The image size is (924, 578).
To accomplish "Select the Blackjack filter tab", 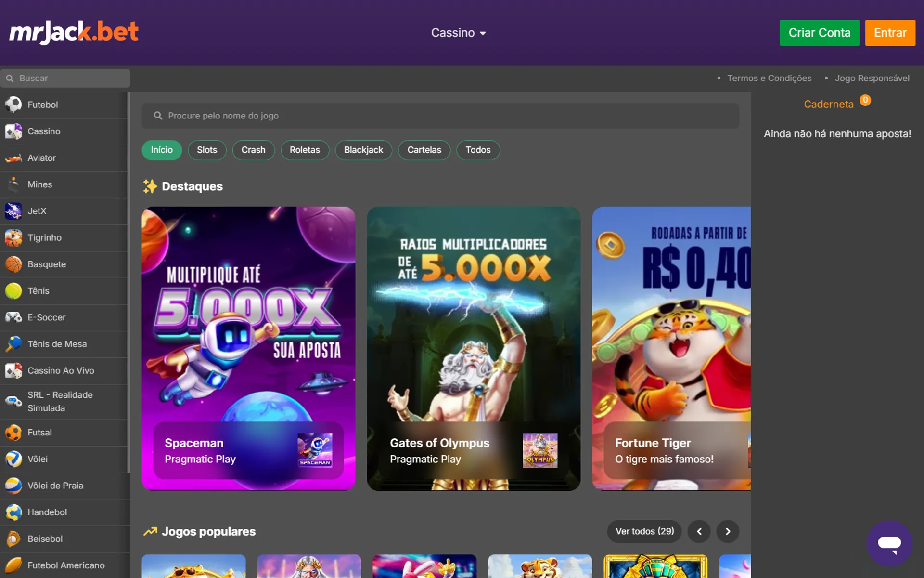I will (363, 150).
